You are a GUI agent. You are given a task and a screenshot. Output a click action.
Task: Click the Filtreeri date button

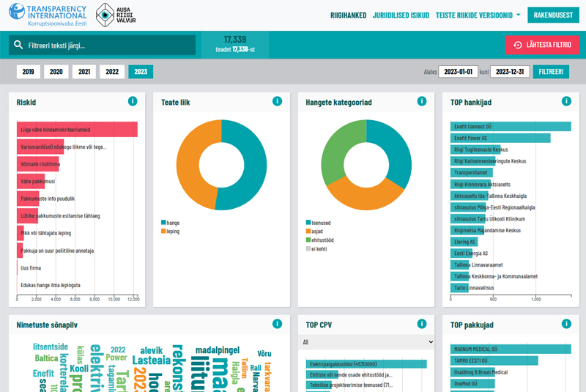tap(551, 72)
